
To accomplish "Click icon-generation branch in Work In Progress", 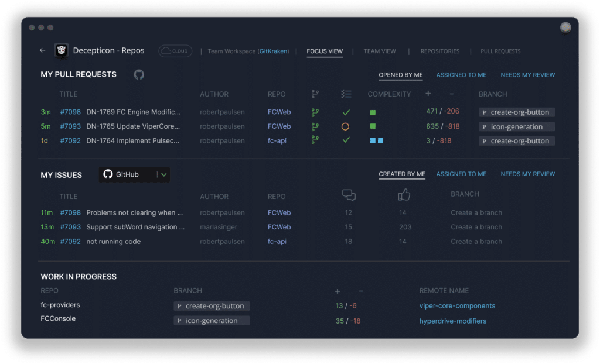I will 212,321.
